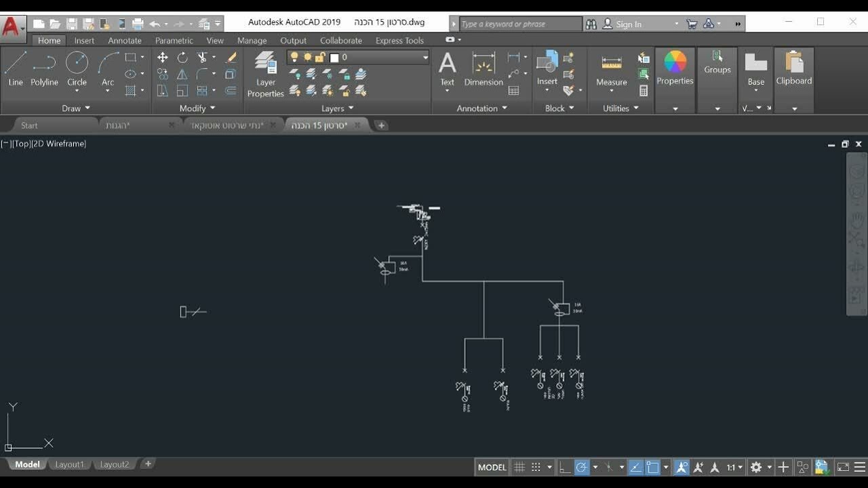This screenshot has height=488, width=868.
Task: Expand the Layers panel
Action: pyautogui.click(x=337, y=108)
